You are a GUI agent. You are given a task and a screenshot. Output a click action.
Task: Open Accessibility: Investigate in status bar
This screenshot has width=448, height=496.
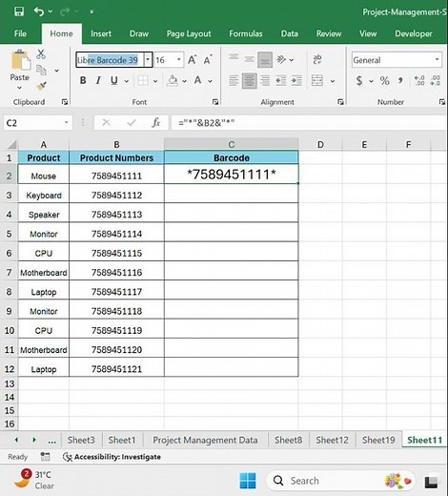(x=112, y=457)
